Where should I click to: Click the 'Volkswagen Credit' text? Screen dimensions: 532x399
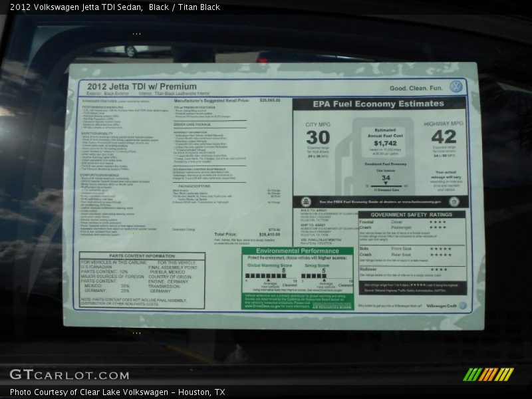point(442,306)
